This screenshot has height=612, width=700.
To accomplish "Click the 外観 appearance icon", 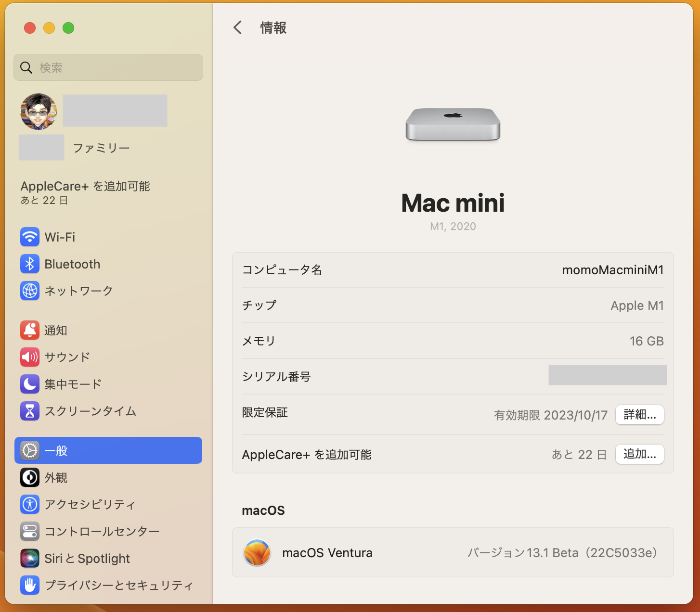I will [30, 477].
